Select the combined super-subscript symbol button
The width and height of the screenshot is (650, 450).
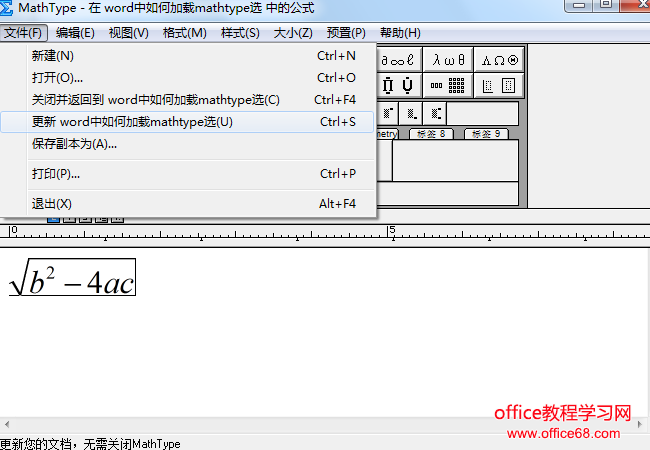point(435,114)
